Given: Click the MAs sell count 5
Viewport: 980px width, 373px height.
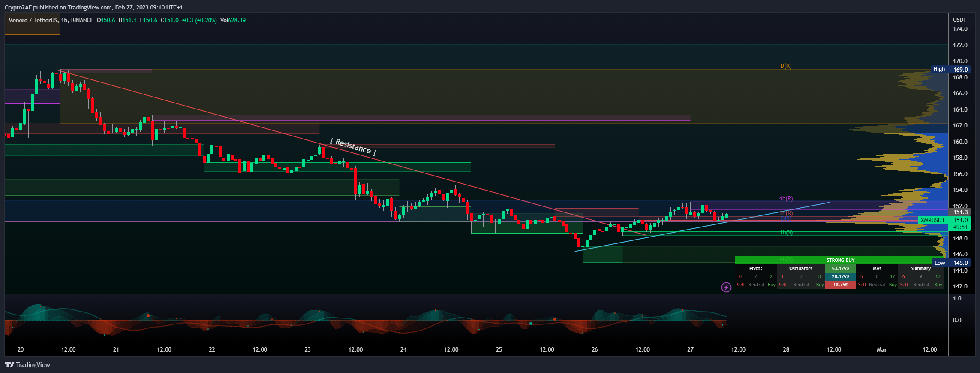Looking at the screenshot, I should tap(862, 276).
